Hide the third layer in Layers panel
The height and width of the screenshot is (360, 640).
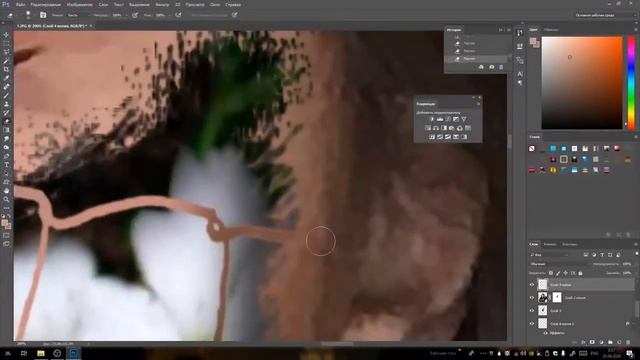pyautogui.click(x=531, y=311)
